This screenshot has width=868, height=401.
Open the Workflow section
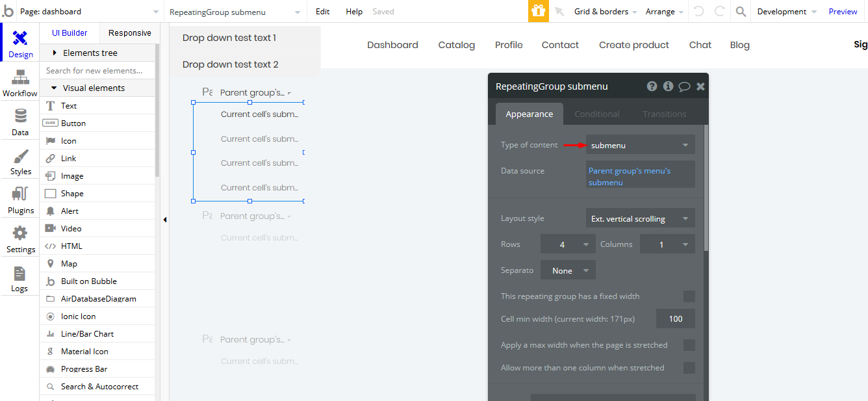click(20, 83)
